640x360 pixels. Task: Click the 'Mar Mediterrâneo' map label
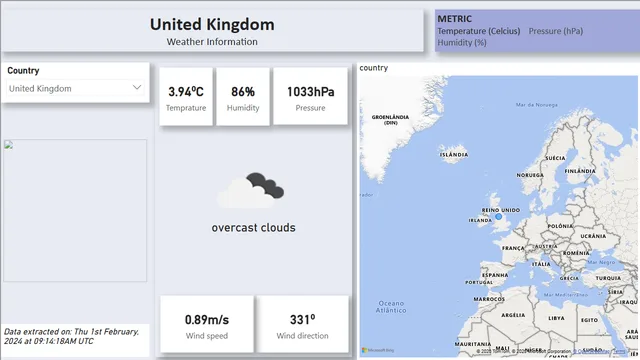point(566,295)
